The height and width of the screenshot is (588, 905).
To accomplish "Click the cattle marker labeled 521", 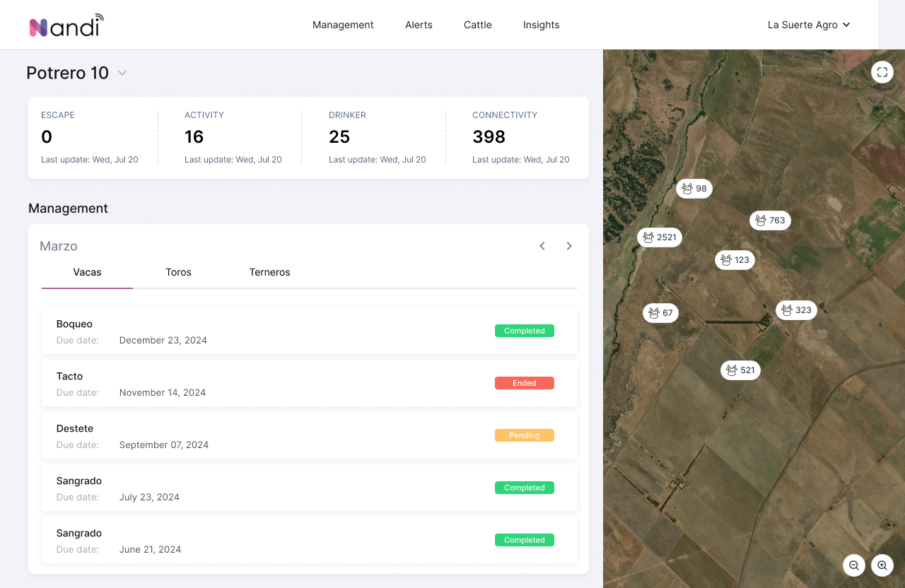I will pos(740,370).
